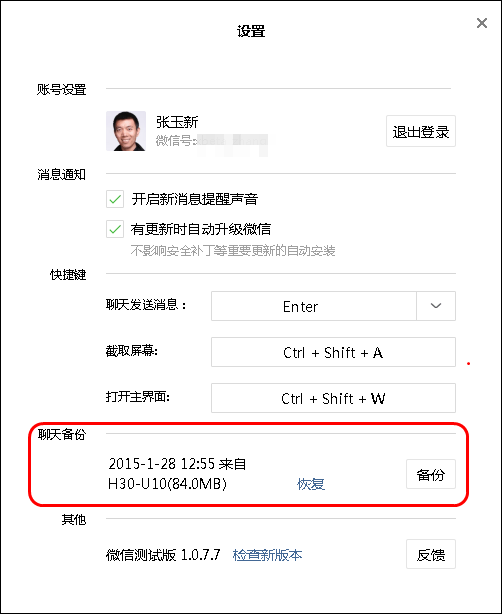Close the settings dialog with the X icon
The image size is (502, 614).
tap(482, 23)
